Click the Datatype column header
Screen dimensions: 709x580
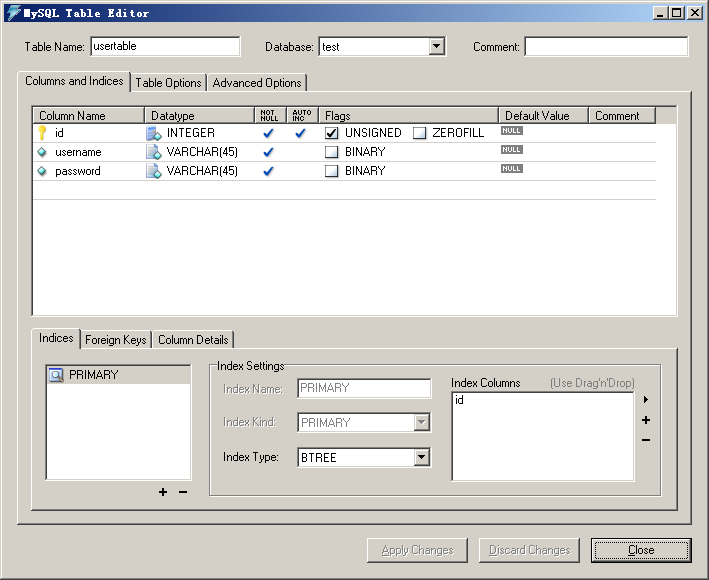click(199, 116)
